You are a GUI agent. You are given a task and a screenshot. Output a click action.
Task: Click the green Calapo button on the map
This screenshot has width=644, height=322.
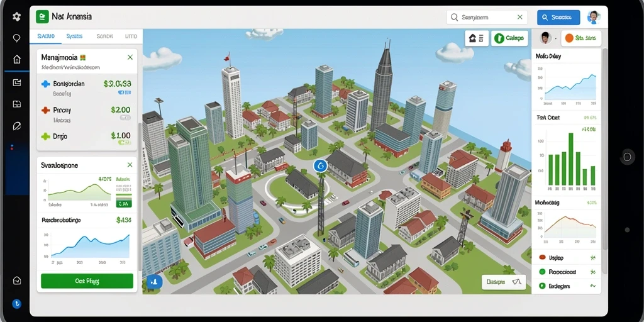coord(509,38)
